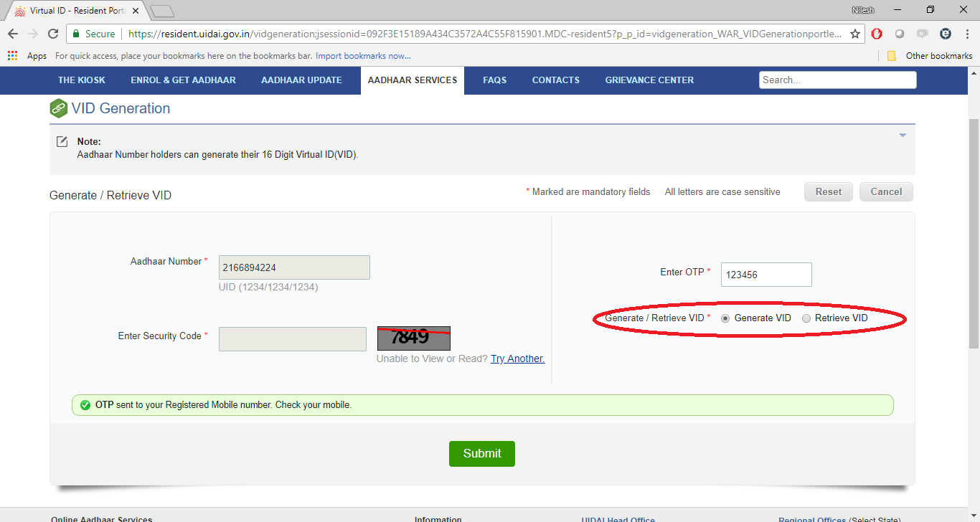Viewport: 980px width, 522px height.
Task: Click the Enter Security Code field
Action: [293, 339]
